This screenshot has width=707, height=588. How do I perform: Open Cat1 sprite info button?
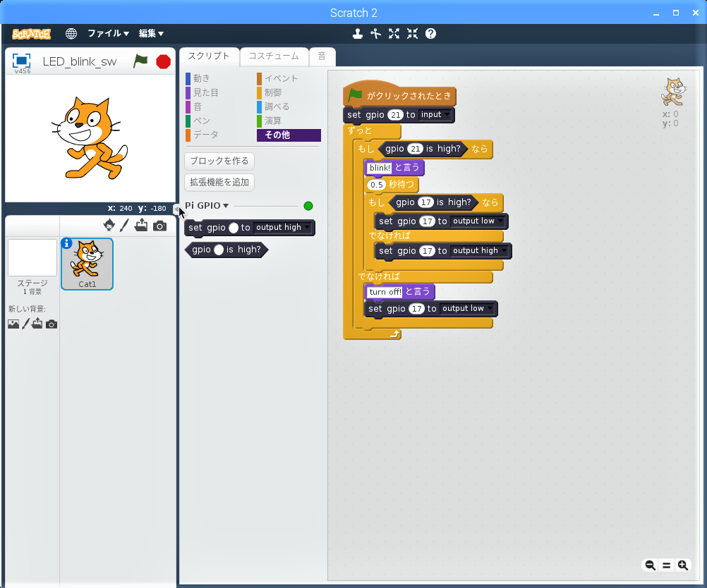click(66, 243)
